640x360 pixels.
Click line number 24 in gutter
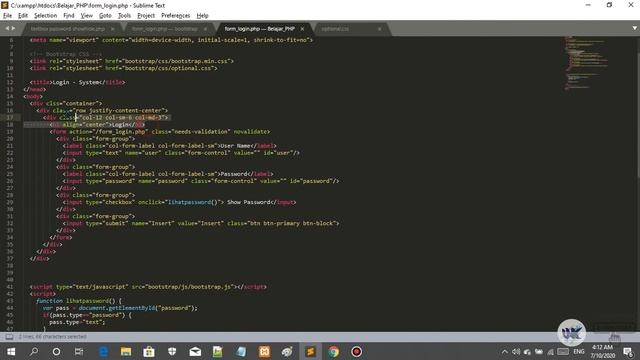10,167
